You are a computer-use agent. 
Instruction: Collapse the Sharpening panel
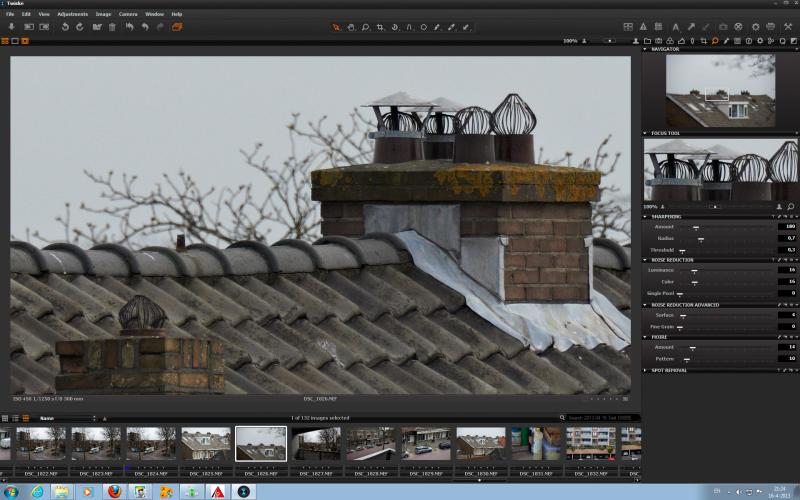point(645,217)
